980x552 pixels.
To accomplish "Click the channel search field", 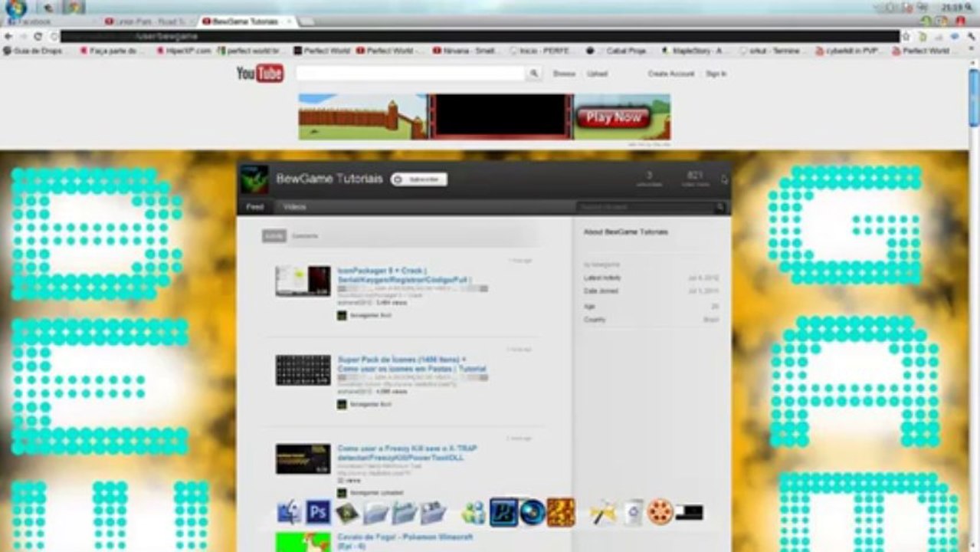I will coord(645,207).
